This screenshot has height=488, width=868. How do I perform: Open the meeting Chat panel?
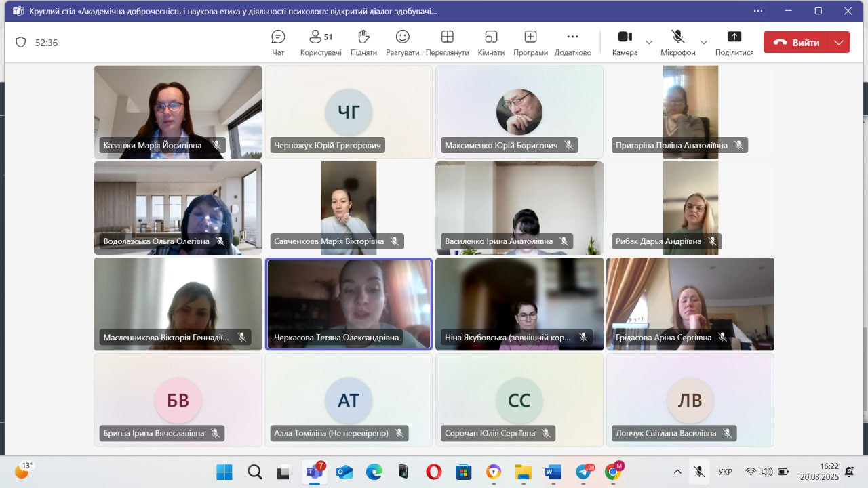[278, 43]
